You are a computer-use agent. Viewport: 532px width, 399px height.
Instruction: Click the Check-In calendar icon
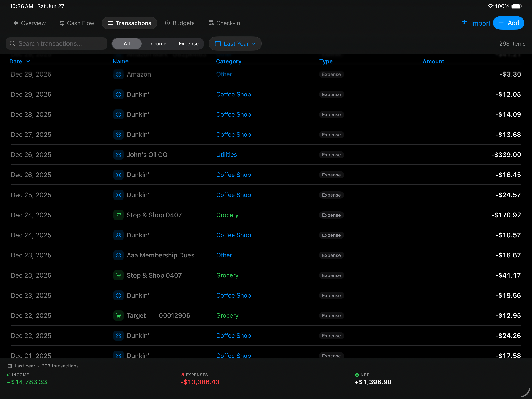pos(211,23)
